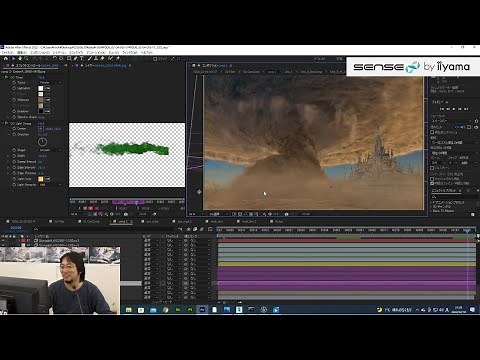Open the Effect menu
This screenshot has height=360, width=480.
coord(76,53)
